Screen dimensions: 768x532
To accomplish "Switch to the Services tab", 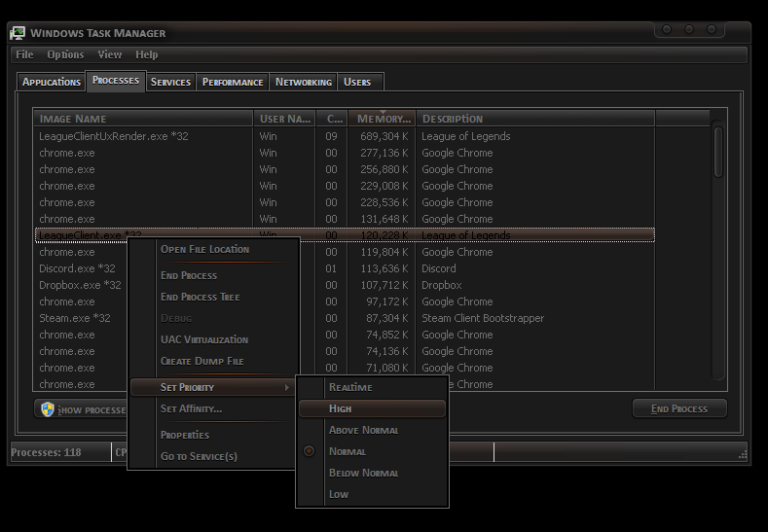I will [170, 82].
